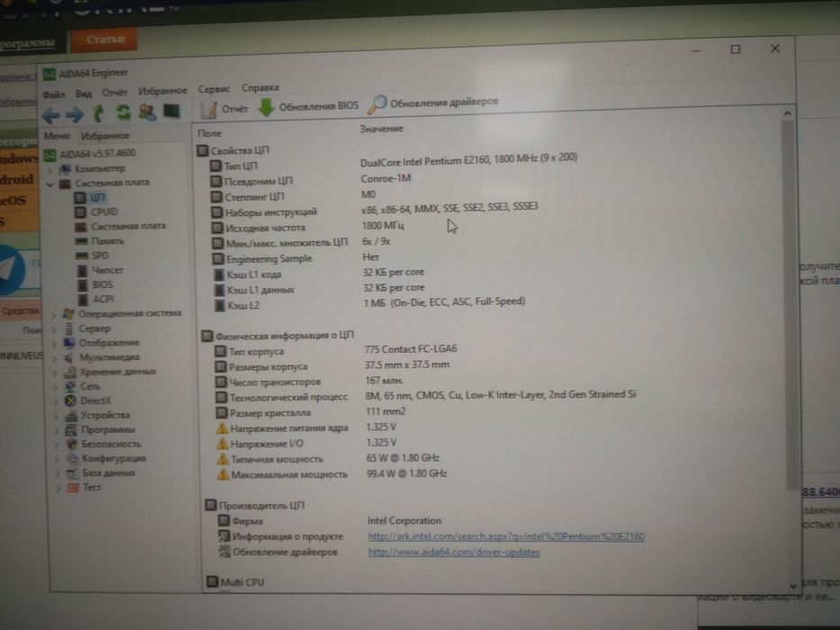Expand the Отображение tree node
The width and height of the screenshot is (840, 630).
(x=54, y=344)
